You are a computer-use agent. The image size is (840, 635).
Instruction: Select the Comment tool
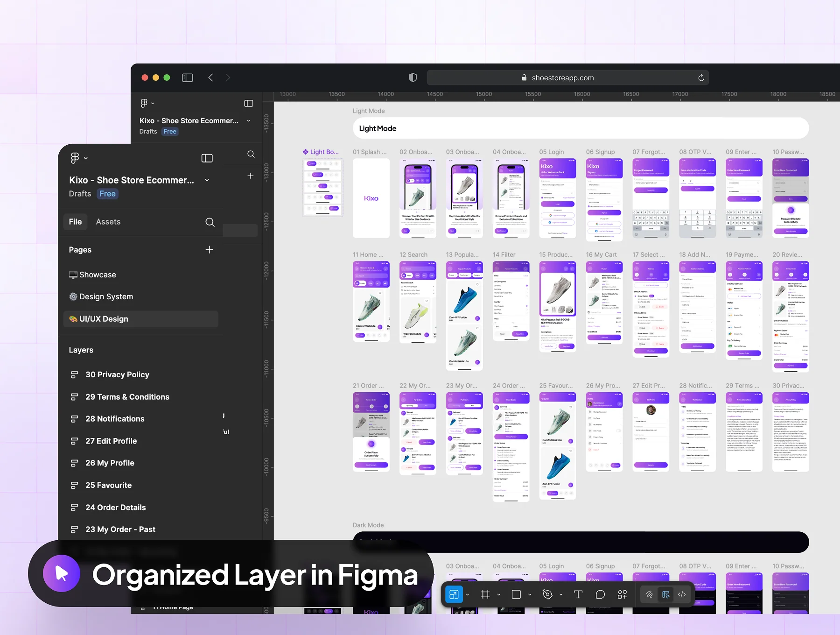[x=600, y=594]
